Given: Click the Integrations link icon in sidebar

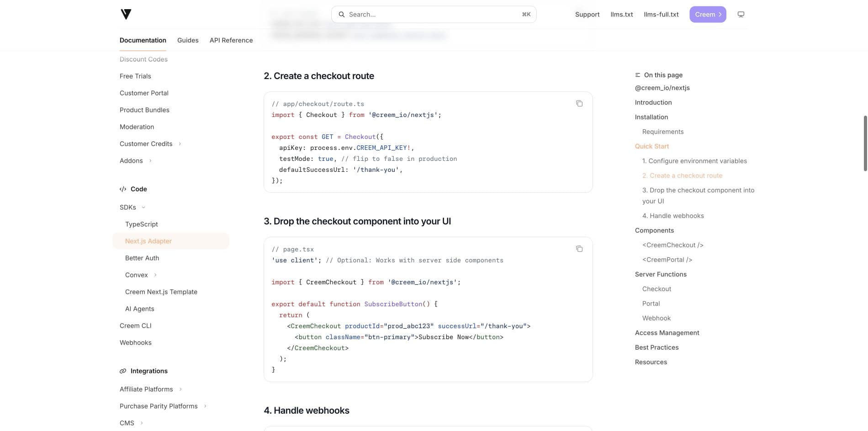Looking at the screenshot, I should coord(123,371).
